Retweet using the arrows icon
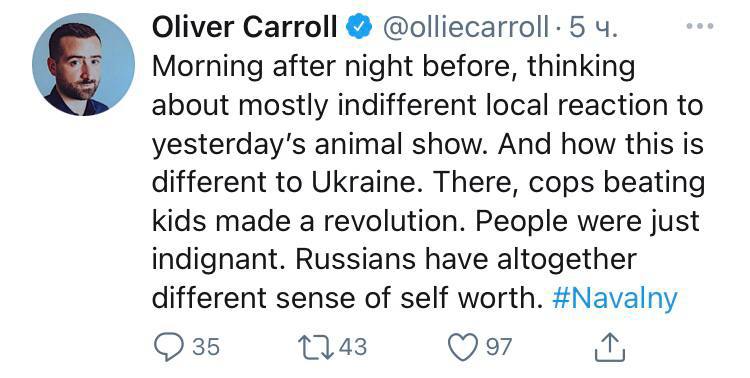The height and width of the screenshot is (378, 750). click(x=316, y=347)
